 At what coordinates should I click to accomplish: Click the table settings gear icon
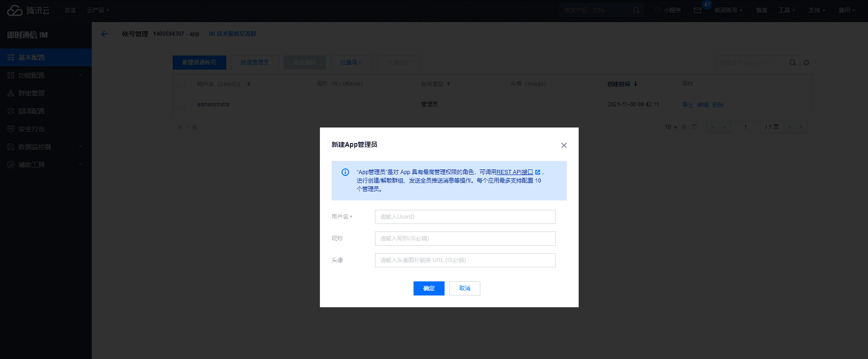pyautogui.click(x=806, y=63)
